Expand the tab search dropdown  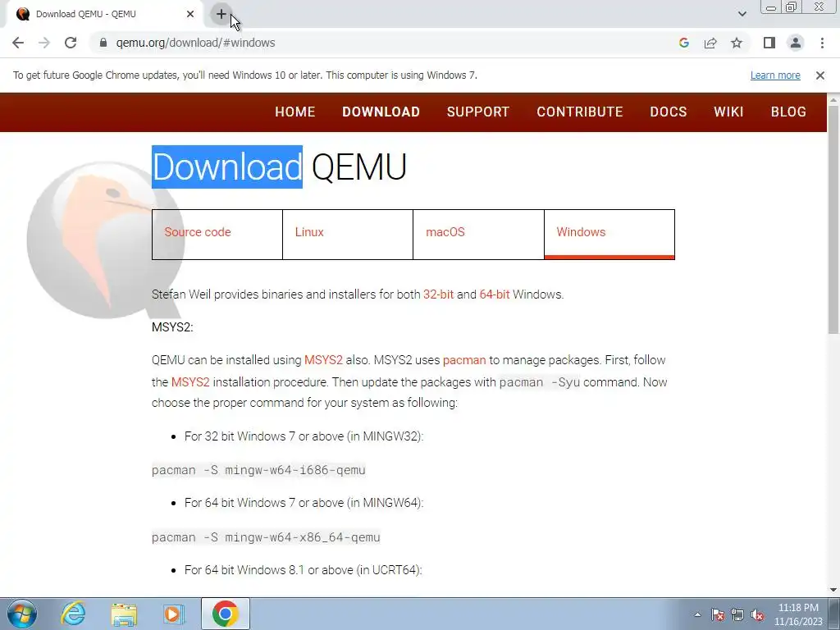(x=742, y=14)
